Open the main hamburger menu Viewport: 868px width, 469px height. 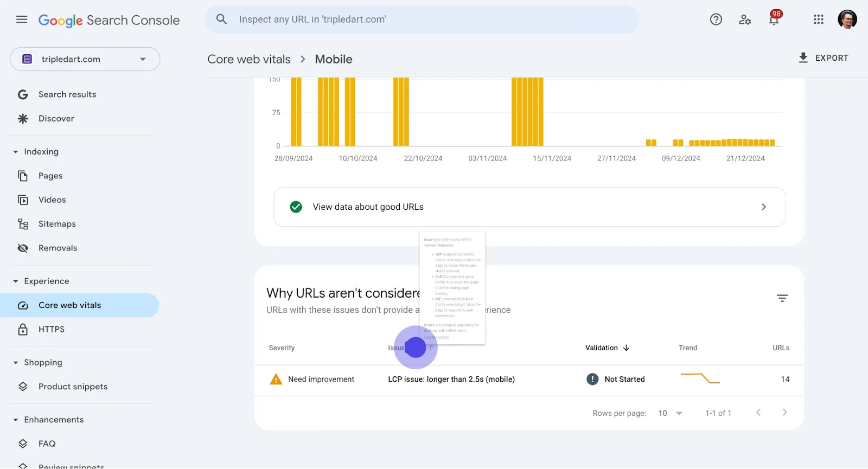pos(22,20)
